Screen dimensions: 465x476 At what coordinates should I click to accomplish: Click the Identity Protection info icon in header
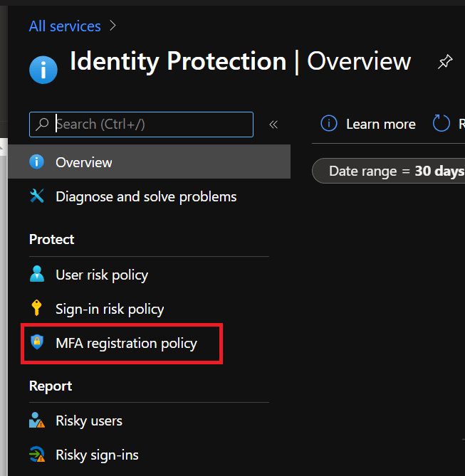tap(43, 70)
